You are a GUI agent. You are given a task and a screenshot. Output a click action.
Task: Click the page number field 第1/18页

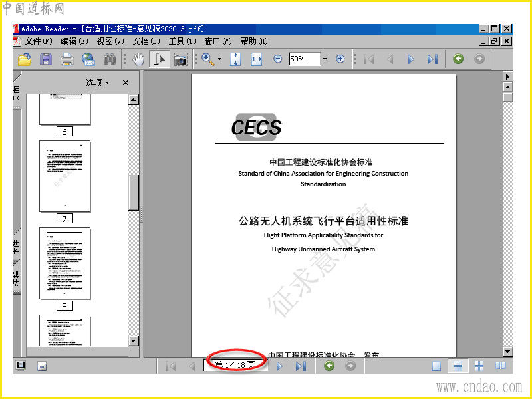236,365
